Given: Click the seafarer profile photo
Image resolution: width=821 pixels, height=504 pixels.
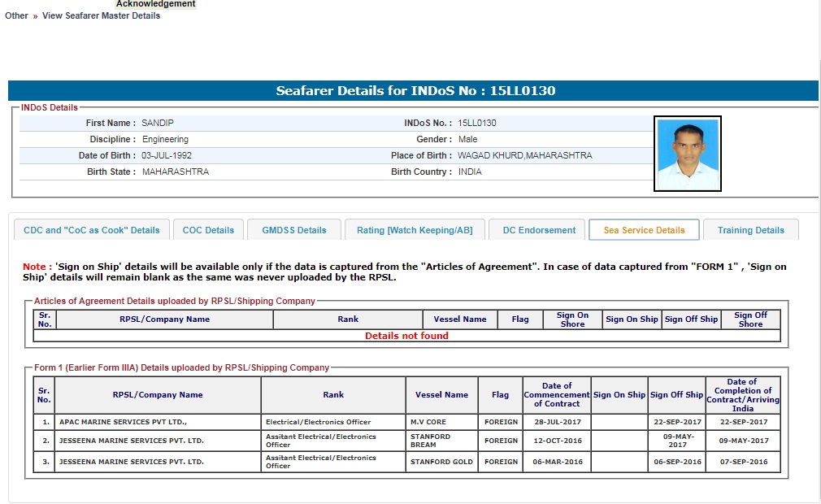Looking at the screenshot, I should click(687, 154).
